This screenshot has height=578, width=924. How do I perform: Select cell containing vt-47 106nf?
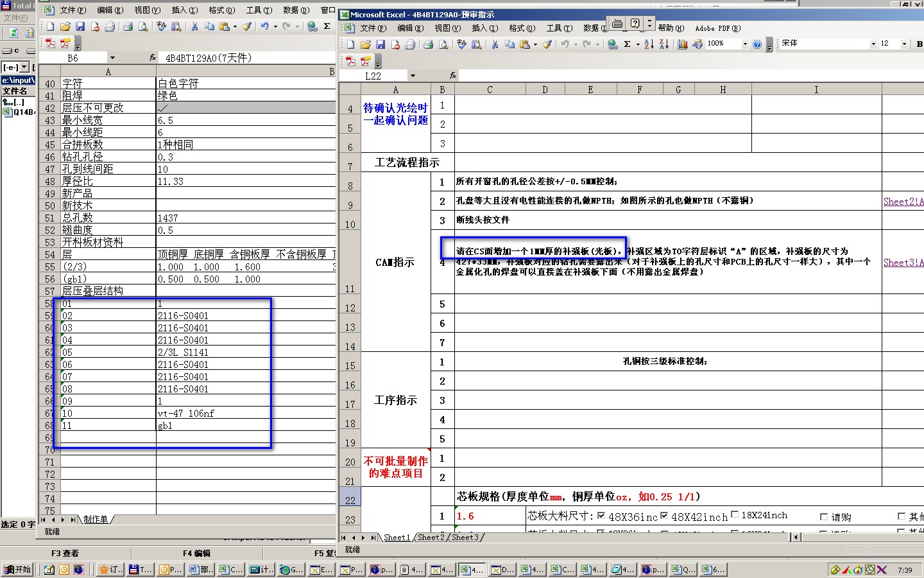tap(246, 414)
